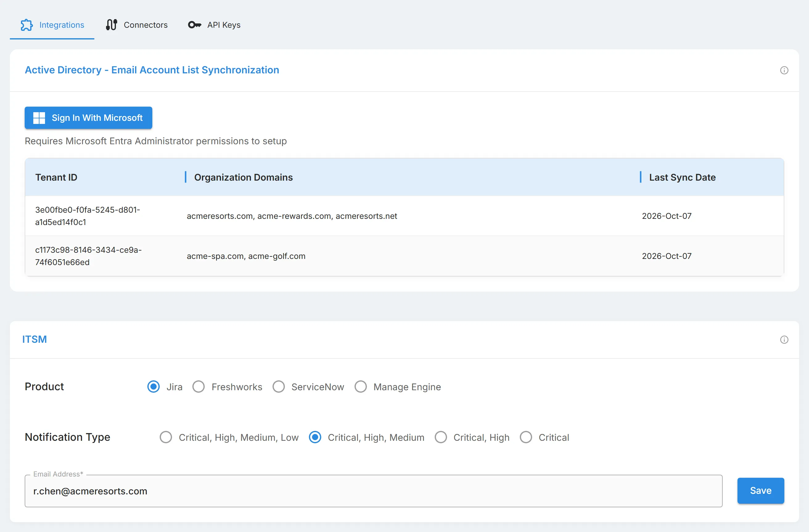Click the Integrations puzzle piece icon
Viewport: 809px width, 532px height.
[x=27, y=25]
